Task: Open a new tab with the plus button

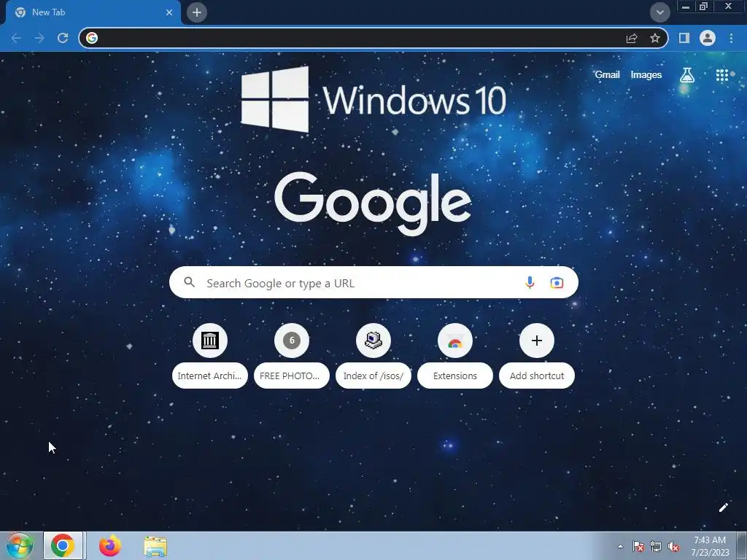Action: point(197,12)
